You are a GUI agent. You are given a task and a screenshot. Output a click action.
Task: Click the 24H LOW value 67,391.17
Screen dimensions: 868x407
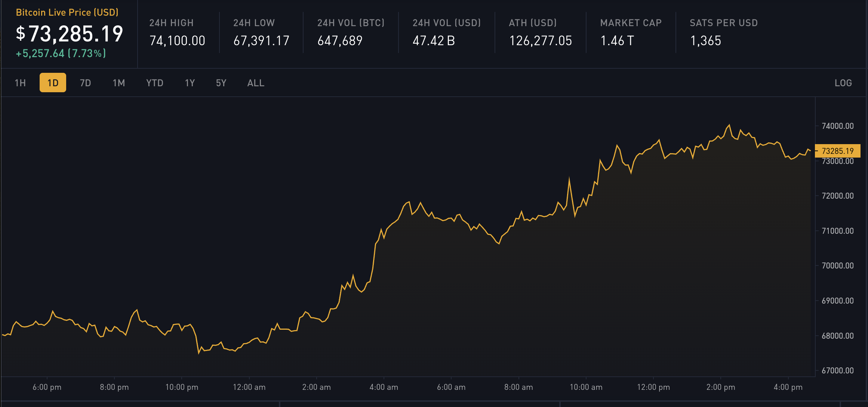pyautogui.click(x=261, y=41)
